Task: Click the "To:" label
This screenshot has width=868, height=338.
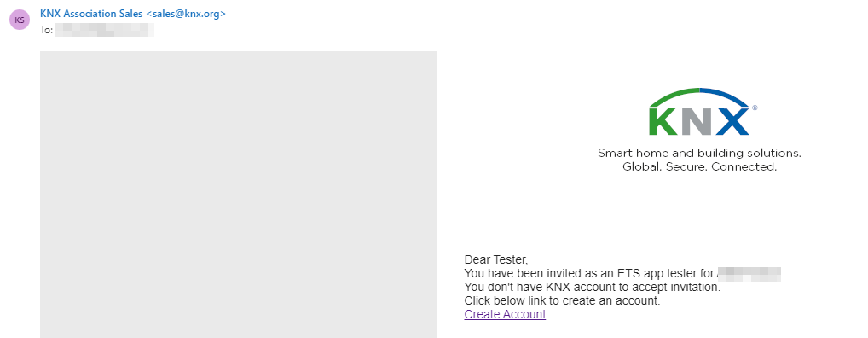Action: point(47,30)
